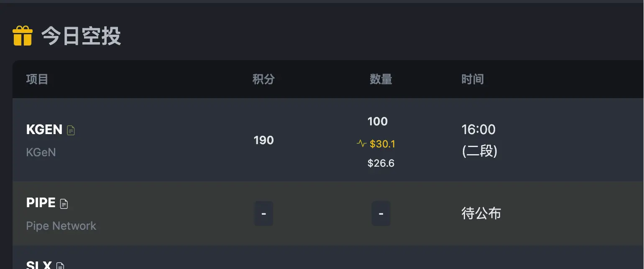Click the Pipe Network subtitle text

coord(61,226)
